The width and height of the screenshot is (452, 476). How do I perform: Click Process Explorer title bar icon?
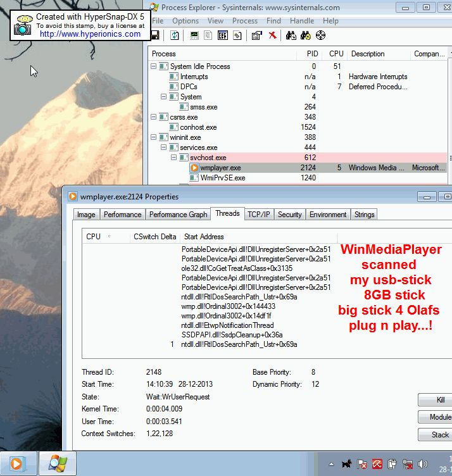coord(154,8)
